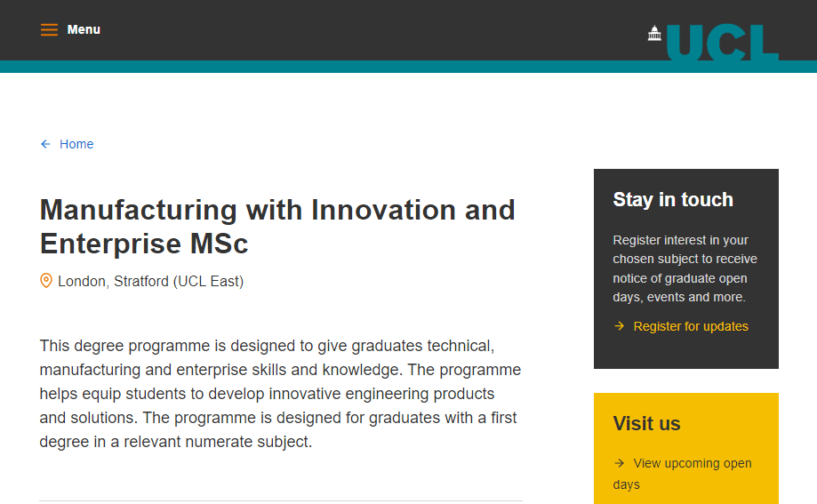Click the Visit us heading

(x=647, y=424)
